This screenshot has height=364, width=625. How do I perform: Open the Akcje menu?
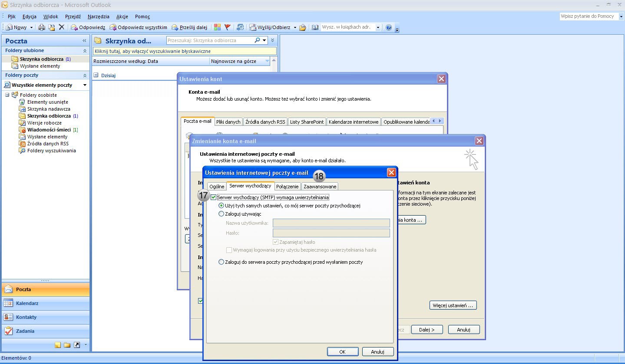(x=122, y=16)
